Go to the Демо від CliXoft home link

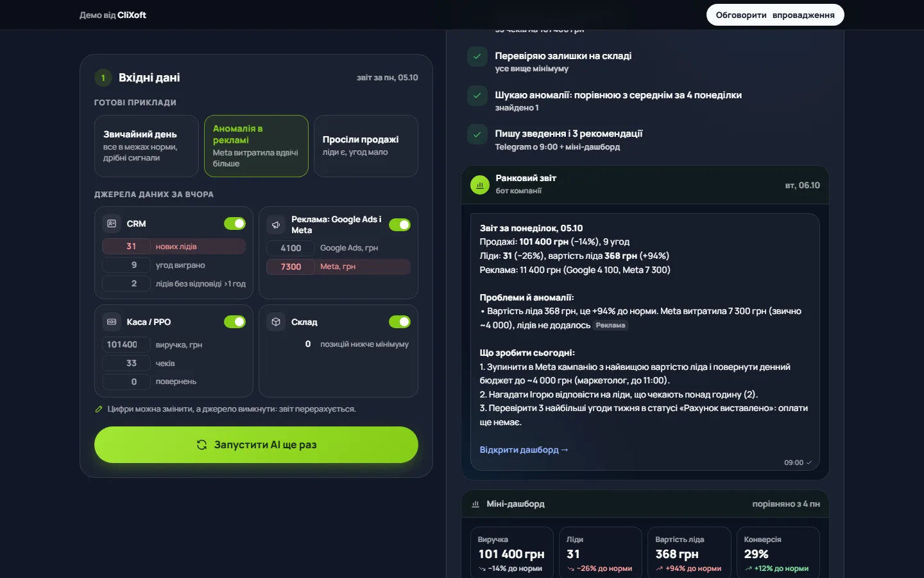click(x=113, y=15)
